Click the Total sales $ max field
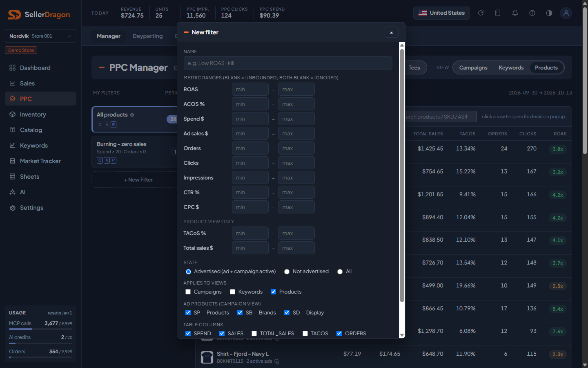The image size is (588, 368). [296, 248]
